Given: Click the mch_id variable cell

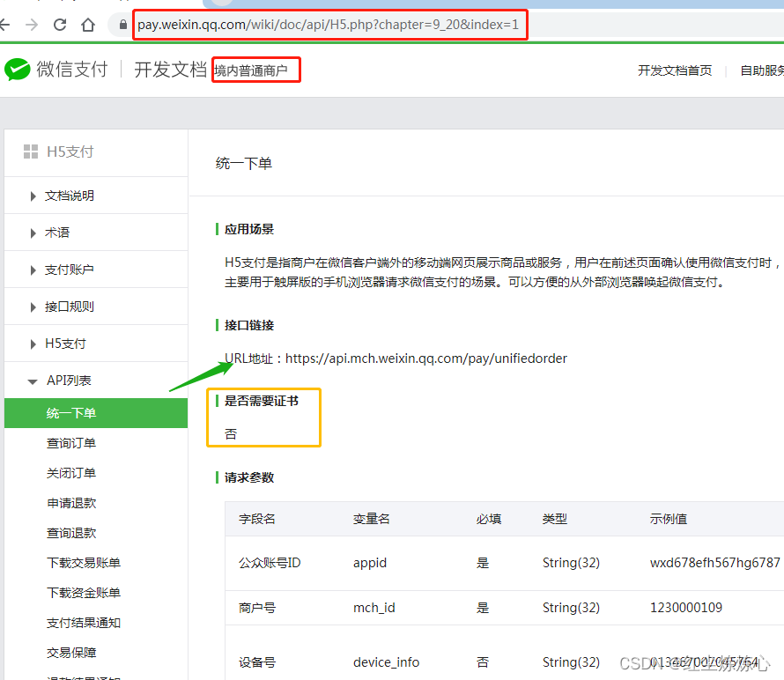Looking at the screenshot, I should (x=374, y=608).
